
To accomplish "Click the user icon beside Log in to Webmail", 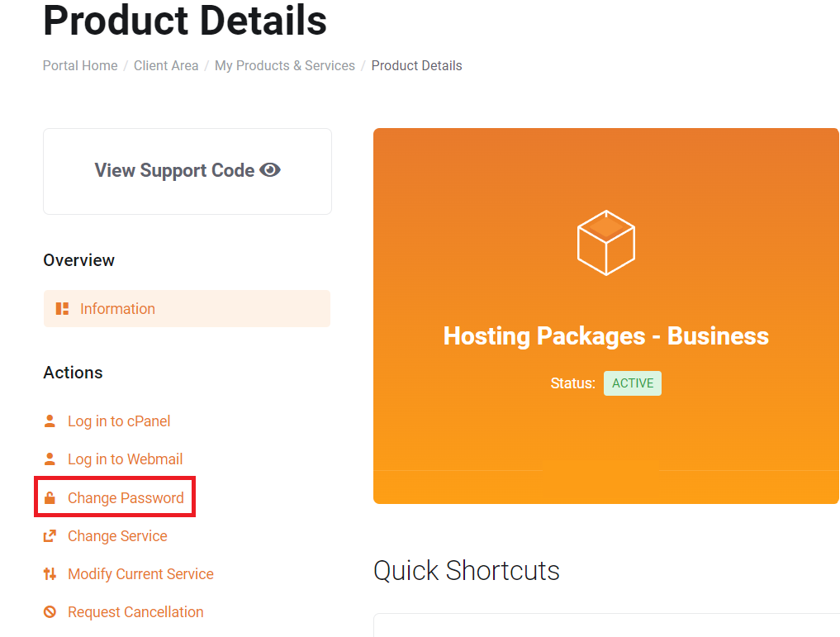I will pyautogui.click(x=50, y=459).
